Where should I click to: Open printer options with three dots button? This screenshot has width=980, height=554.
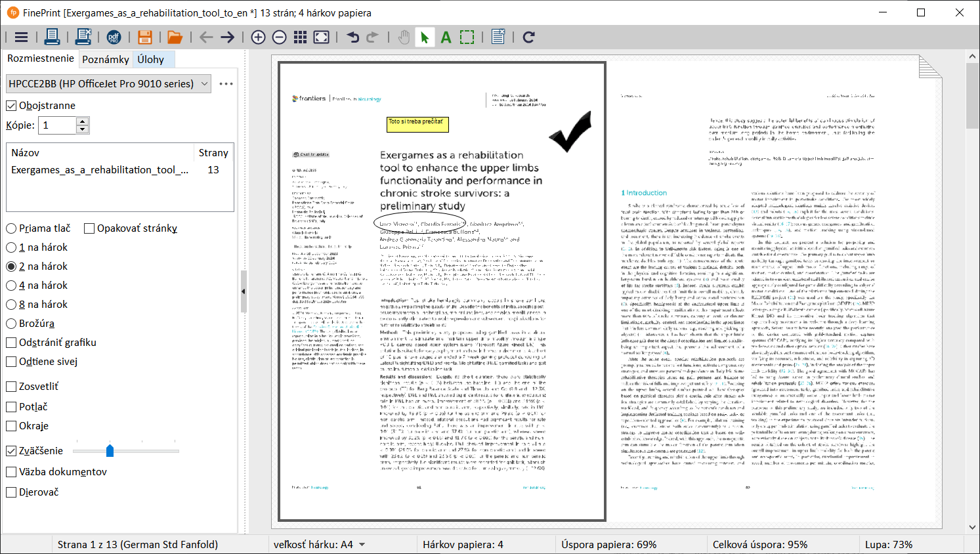pyautogui.click(x=226, y=84)
